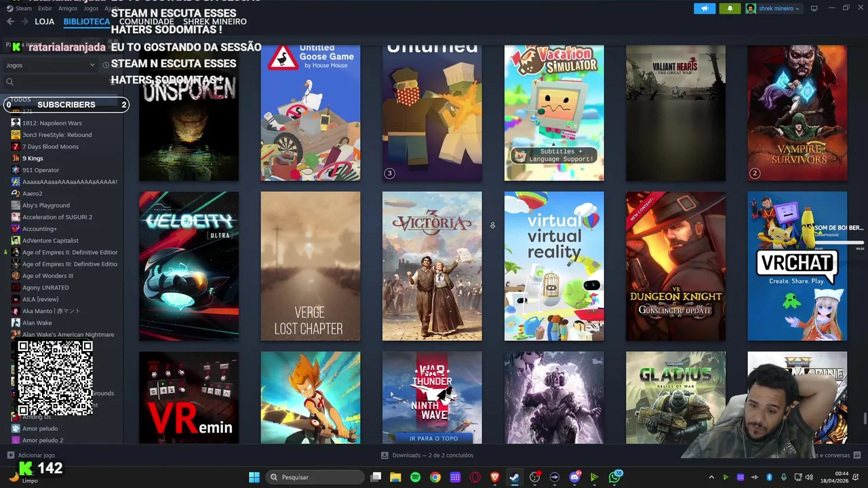Select Age of Empires II: Definitive Edition

[x=69, y=252]
